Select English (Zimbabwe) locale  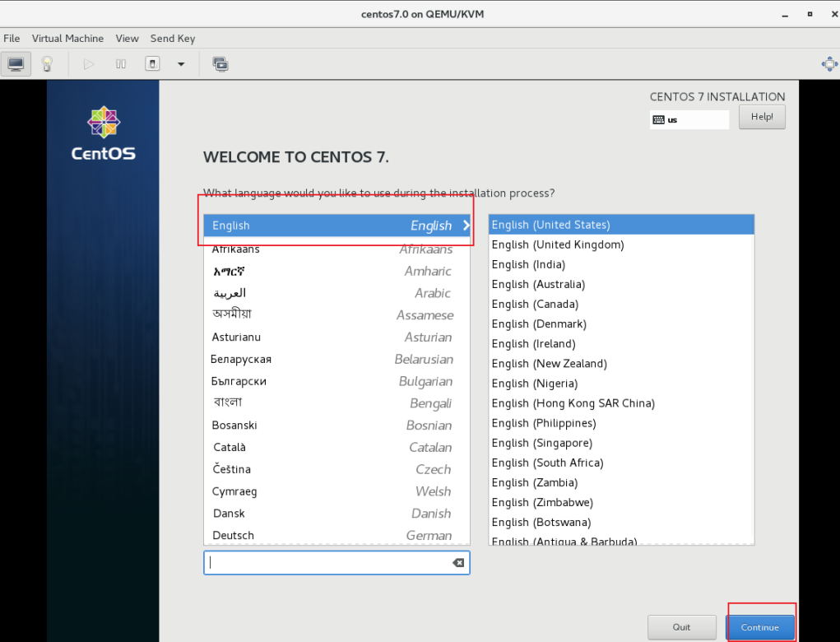(x=621, y=502)
